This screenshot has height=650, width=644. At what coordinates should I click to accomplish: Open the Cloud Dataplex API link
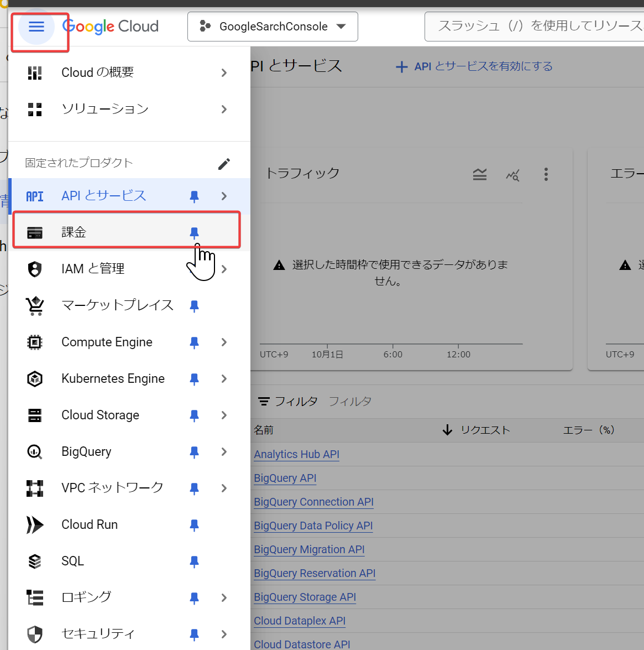coord(300,621)
